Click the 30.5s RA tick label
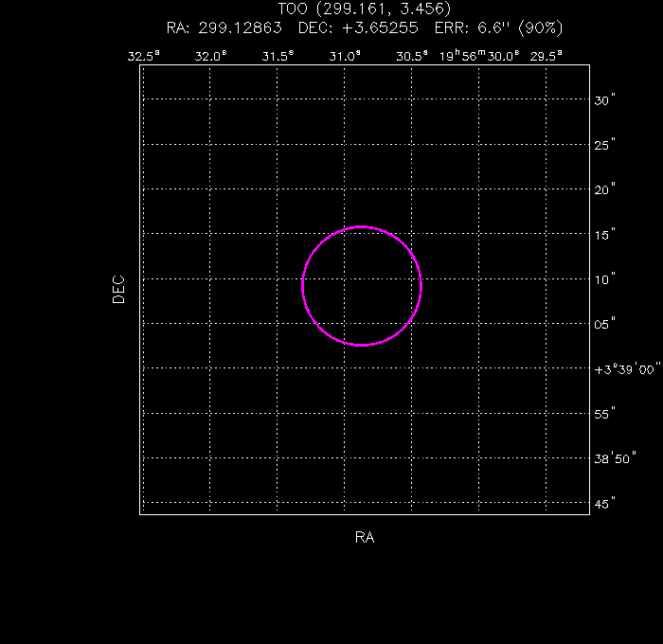This screenshot has width=663, height=644. click(x=412, y=56)
